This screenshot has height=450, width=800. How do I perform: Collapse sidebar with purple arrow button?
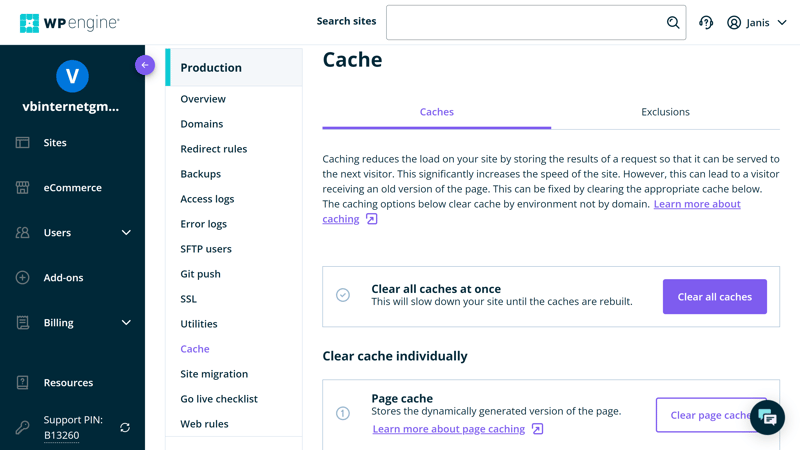click(x=145, y=65)
